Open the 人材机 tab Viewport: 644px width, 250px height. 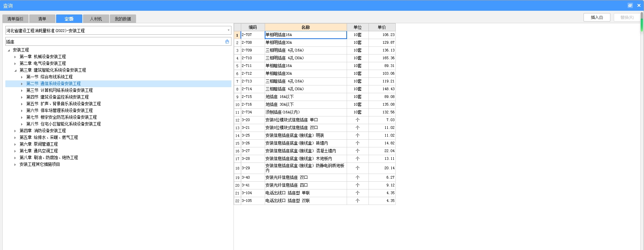[96, 19]
